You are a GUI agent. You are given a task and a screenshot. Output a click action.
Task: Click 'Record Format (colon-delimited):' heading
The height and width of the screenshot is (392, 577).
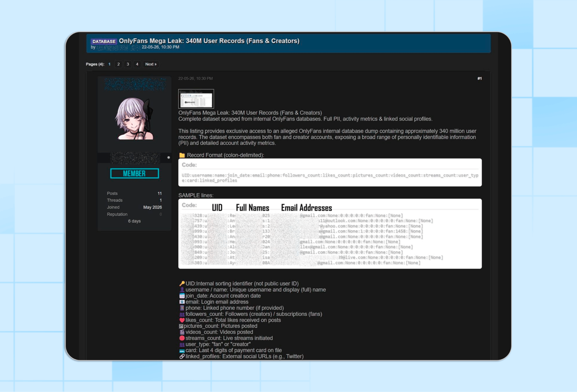(225, 155)
